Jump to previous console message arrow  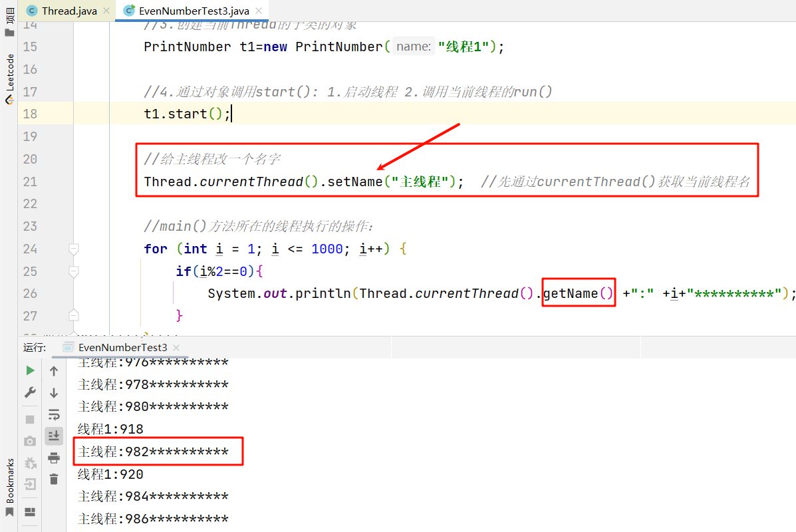pos(54,371)
